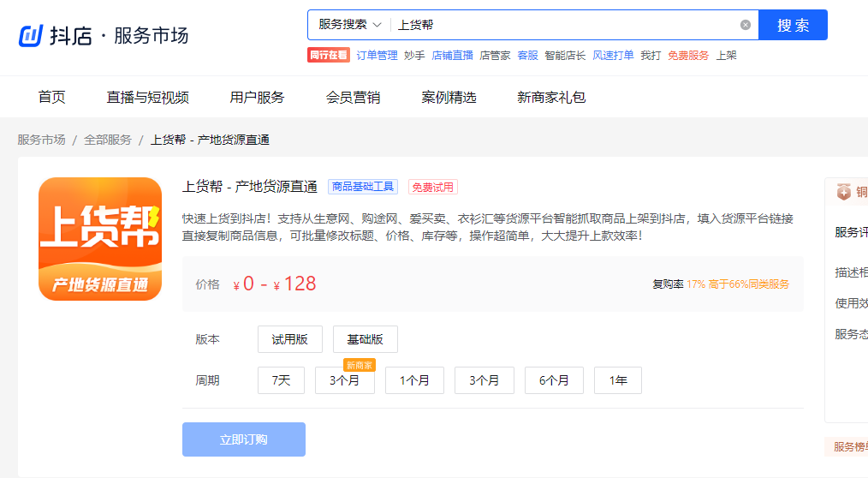This screenshot has height=478, width=868.
Task: Open the 服务搜索 dropdown
Action: [x=350, y=25]
